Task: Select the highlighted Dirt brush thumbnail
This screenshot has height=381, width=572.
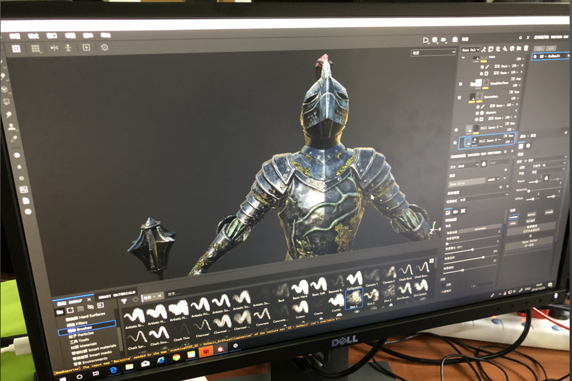Action: pos(354,298)
